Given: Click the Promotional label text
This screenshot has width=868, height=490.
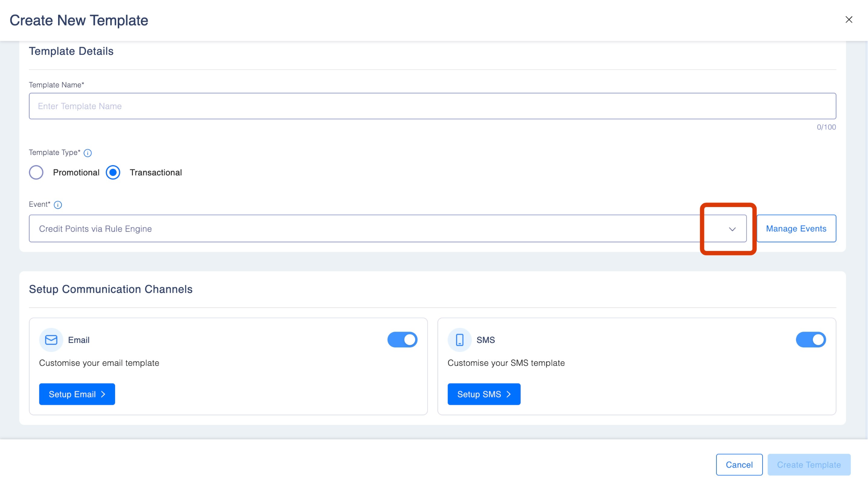Looking at the screenshot, I should pos(76,173).
